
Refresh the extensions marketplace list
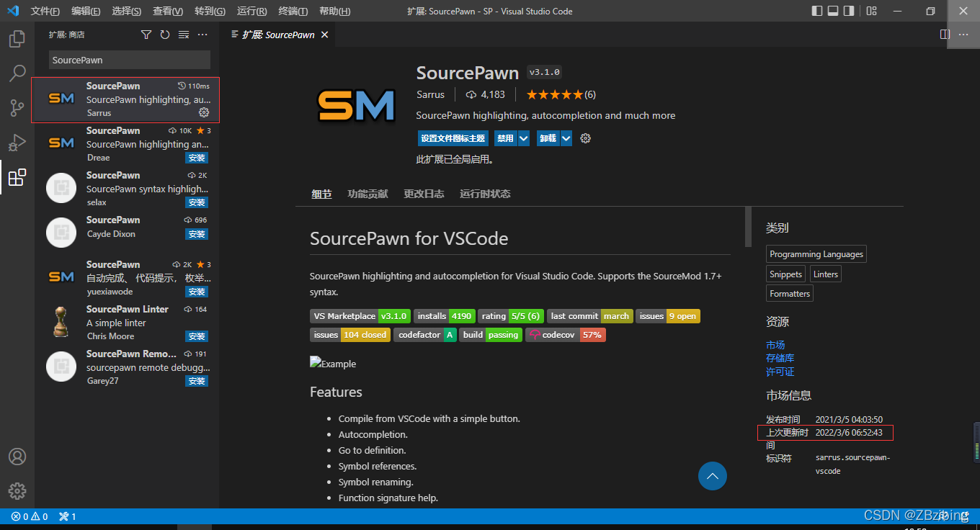click(165, 35)
